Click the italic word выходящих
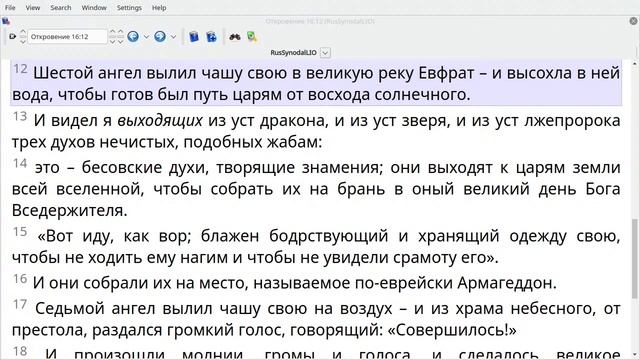Viewport: 640px width, 360px height. [160, 121]
